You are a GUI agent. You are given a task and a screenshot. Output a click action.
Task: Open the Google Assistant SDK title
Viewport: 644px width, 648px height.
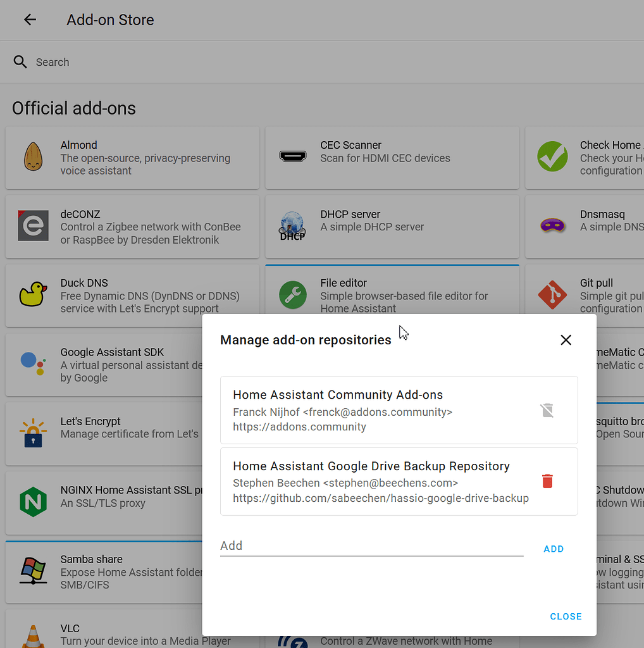pyautogui.click(x=112, y=352)
